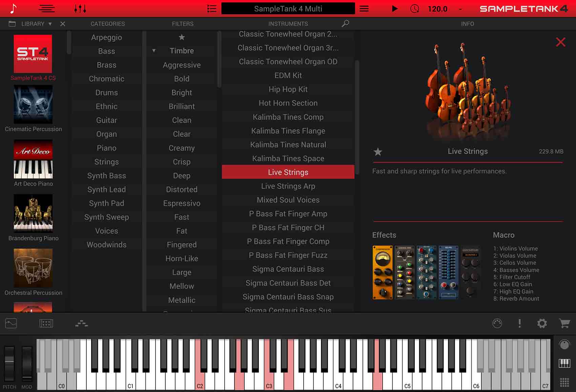
Task: Choose the Woodwinds category
Action: pyautogui.click(x=106, y=245)
